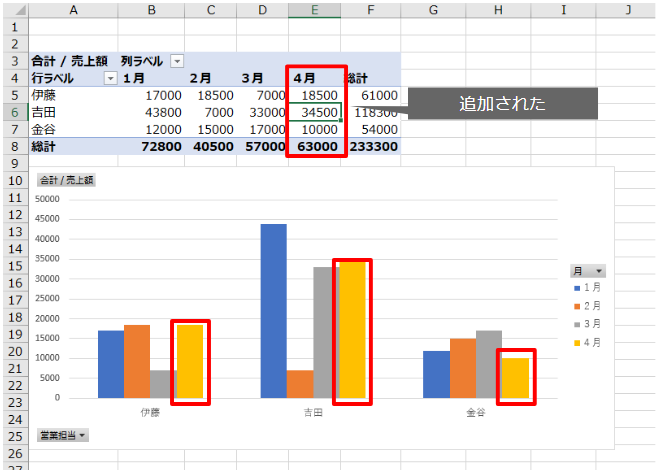
Task: Click the 2月 legend color marker
Action: point(577,306)
